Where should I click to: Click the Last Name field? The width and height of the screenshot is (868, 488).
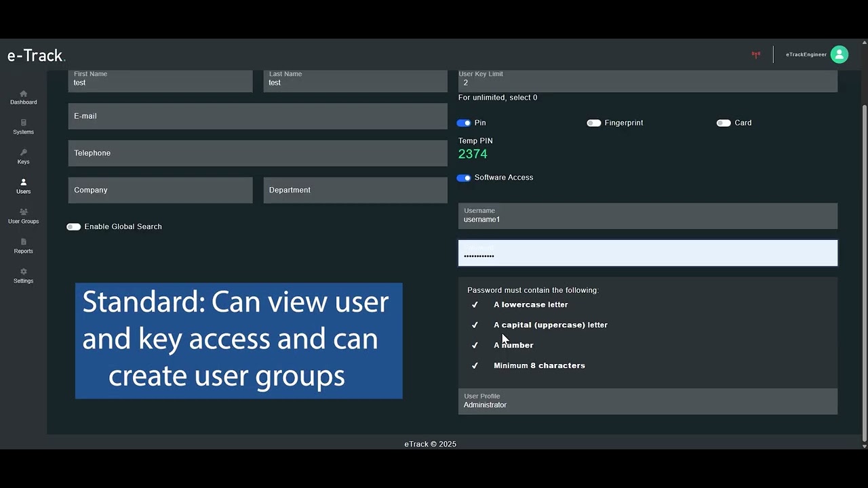coord(355,81)
